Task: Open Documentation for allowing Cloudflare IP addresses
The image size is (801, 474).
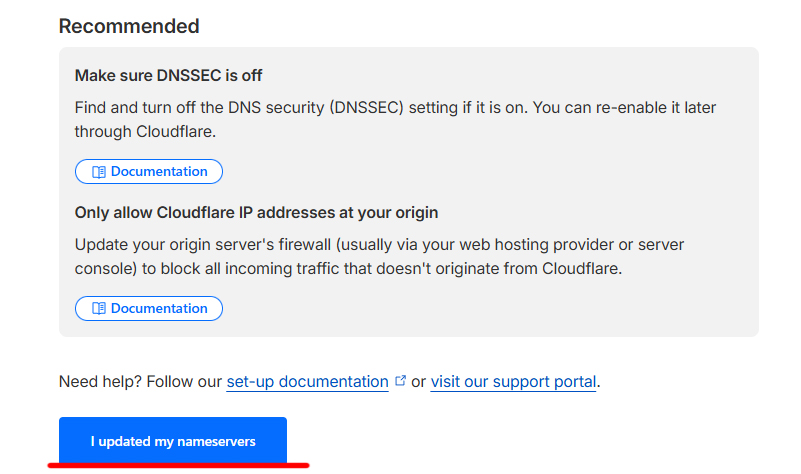Action: pos(149,309)
